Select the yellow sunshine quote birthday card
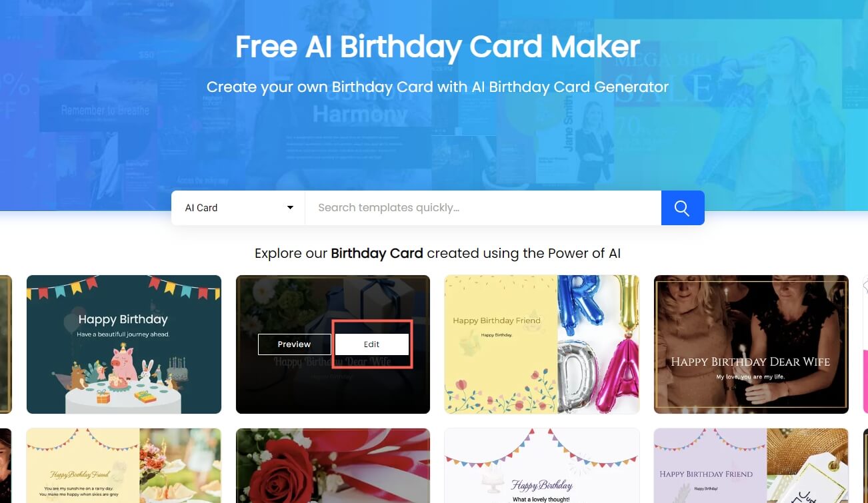 [x=124, y=466]
